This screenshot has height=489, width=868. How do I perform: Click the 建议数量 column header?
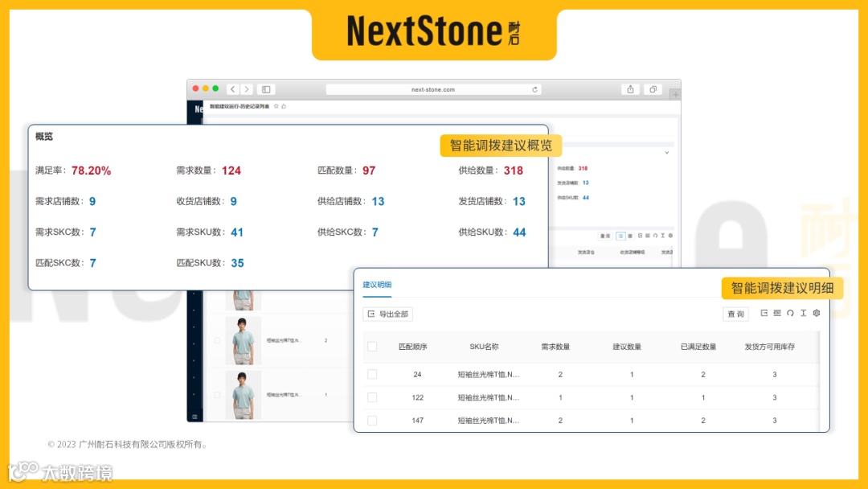pos(627,347)
